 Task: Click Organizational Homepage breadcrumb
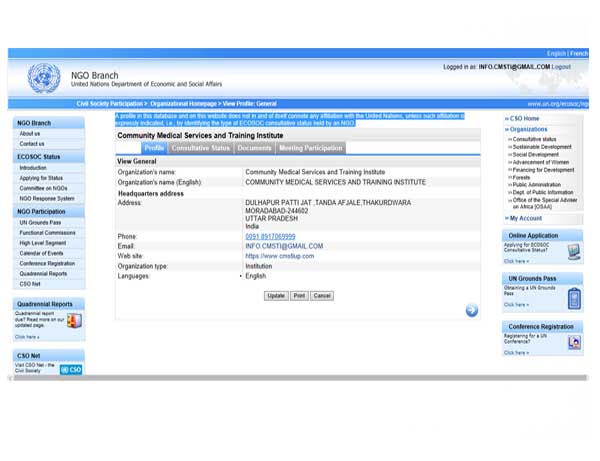(x=183, y=104)
